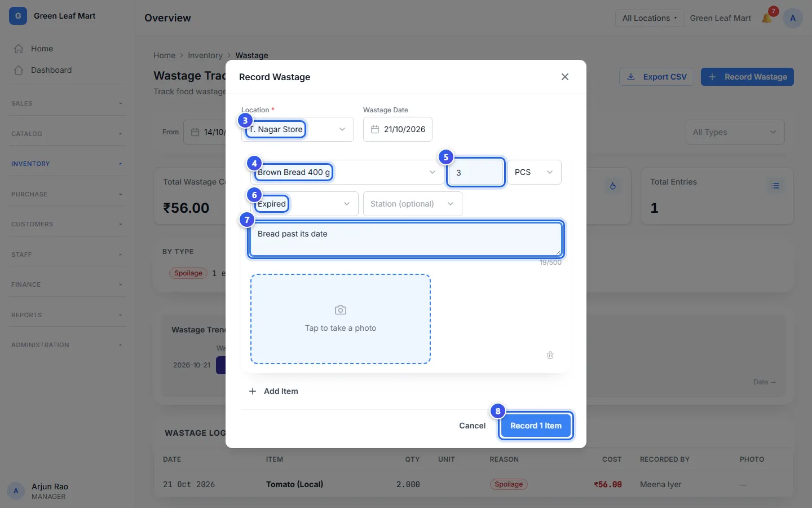Image resolution: width=812 pixels, height=508 pixels.
Task: Change the PCS unit dropdown
Action: tap(535, 172)
